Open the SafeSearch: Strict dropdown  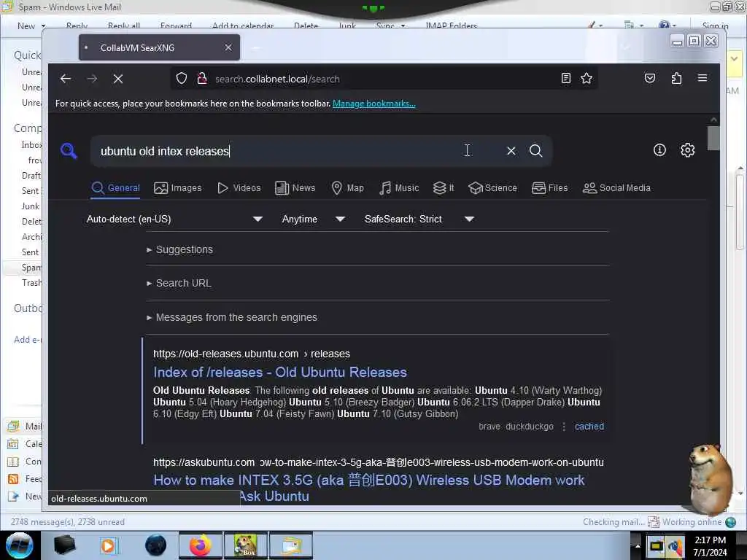(419, 219)
